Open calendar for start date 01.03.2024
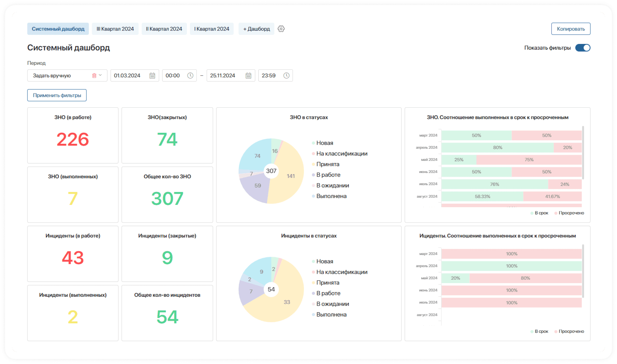Image resolution: width=617 pixels, height=364 pixels. (x=152, y=76)
